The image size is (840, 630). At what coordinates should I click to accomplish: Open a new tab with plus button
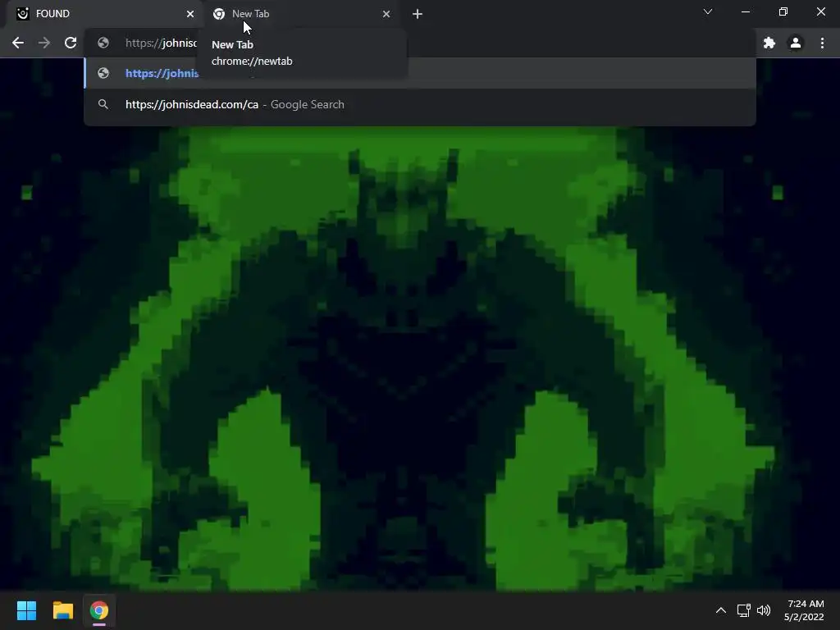tap(418, 14)
